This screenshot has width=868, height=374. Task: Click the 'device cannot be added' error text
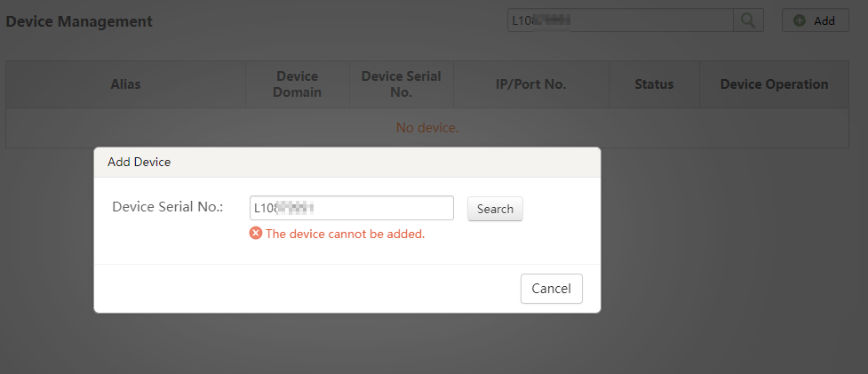(346, 235)
